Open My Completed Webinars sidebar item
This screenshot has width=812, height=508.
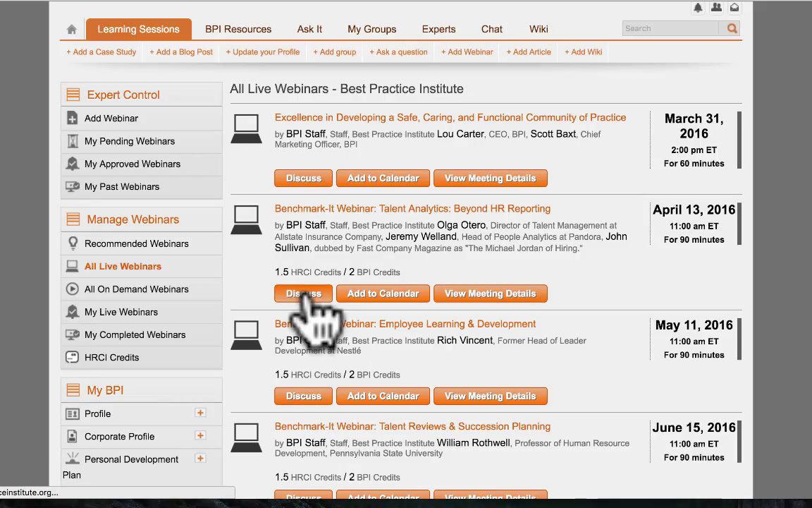[142, 335]
